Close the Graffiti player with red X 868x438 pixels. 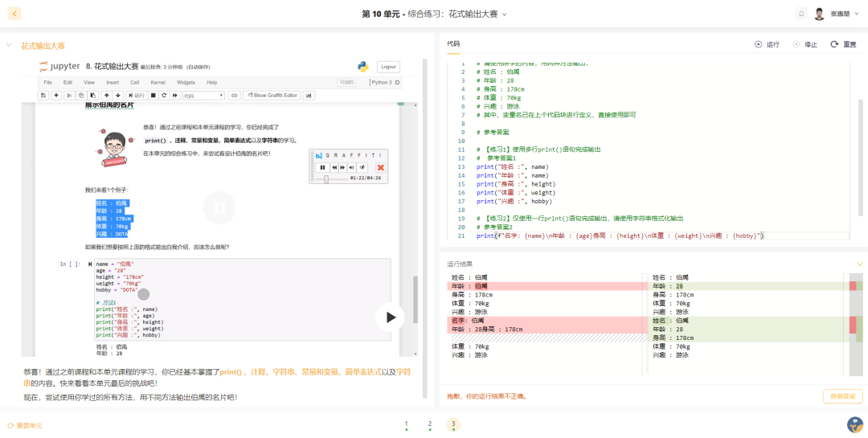[380, 167]
